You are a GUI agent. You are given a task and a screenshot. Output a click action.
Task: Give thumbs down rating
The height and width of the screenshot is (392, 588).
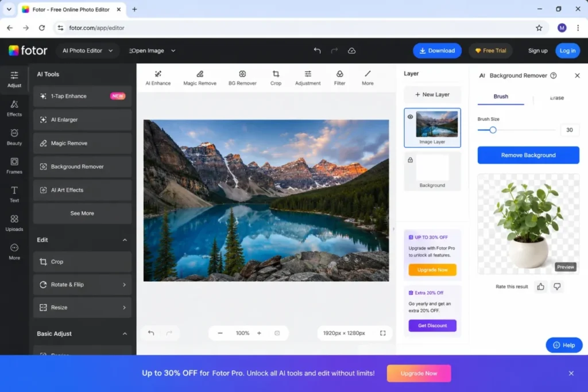tap(557, 287)
